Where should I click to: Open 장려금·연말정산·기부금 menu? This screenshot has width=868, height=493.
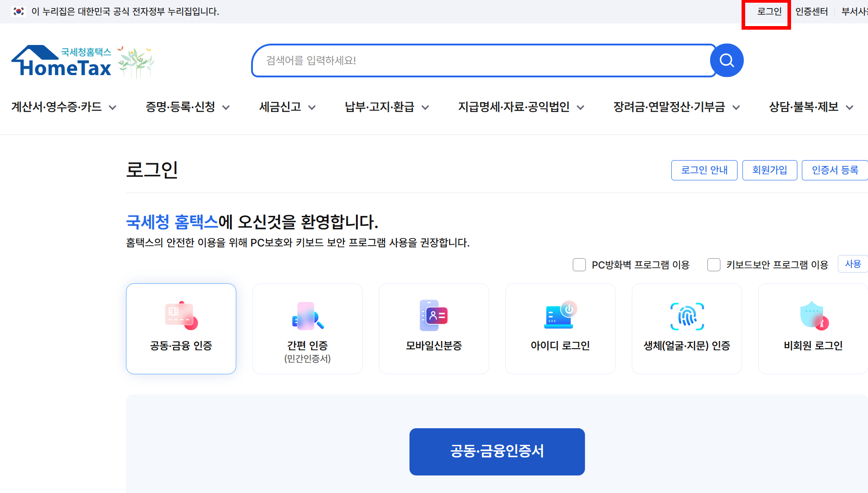(676, 107)
